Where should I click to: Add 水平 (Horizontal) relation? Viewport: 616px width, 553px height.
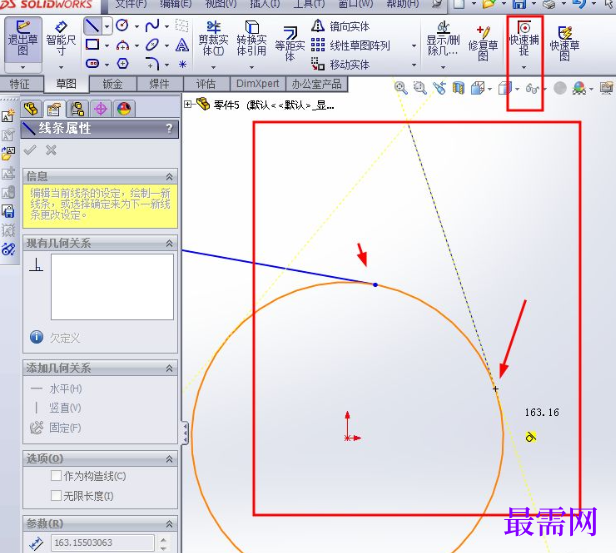coord(56,389)
